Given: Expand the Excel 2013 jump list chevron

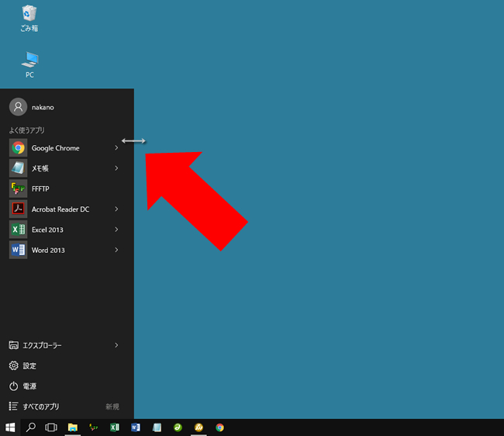Looking at the screenshot, I should point(116,230).
